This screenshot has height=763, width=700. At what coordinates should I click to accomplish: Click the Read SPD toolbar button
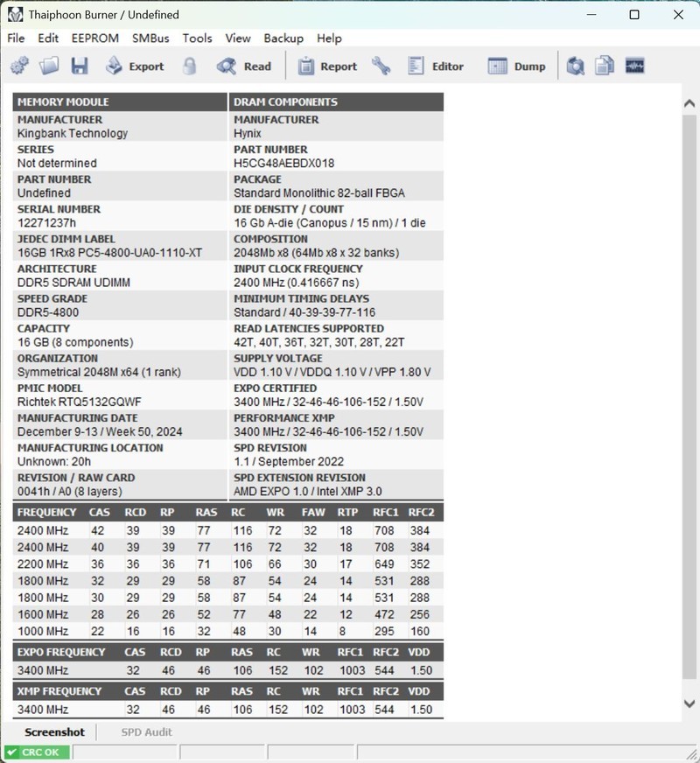(244, 66)
